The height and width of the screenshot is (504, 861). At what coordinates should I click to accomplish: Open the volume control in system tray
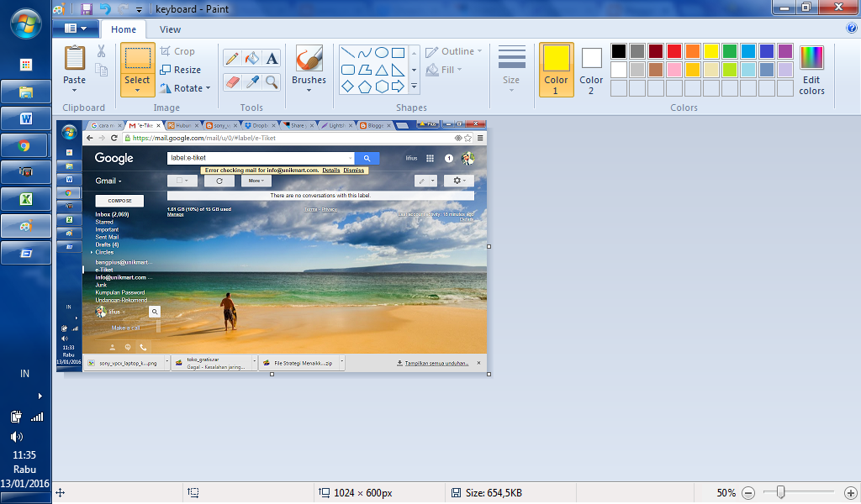pos(17,437)
